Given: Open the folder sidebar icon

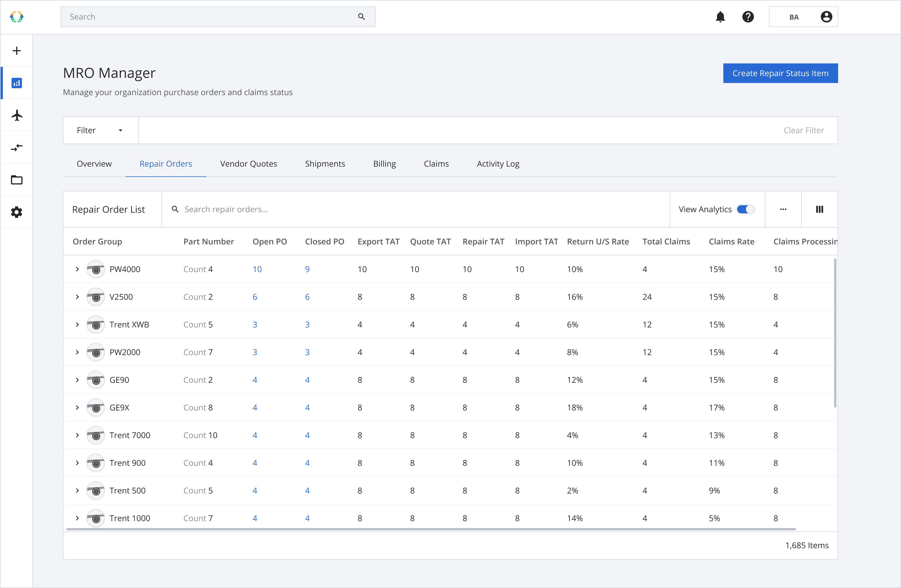Looking at the screenshot, I should pyautogui.click(x=17, y=180).
